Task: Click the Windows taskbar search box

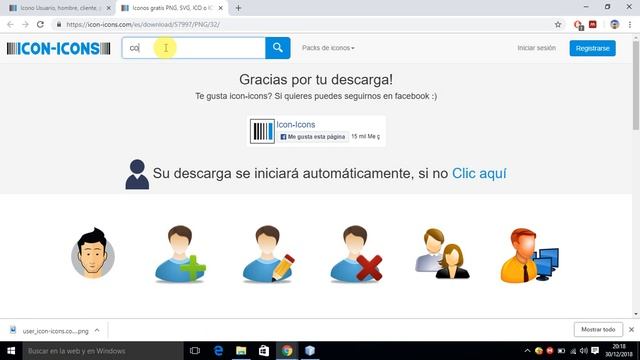Action: point(103,351)
